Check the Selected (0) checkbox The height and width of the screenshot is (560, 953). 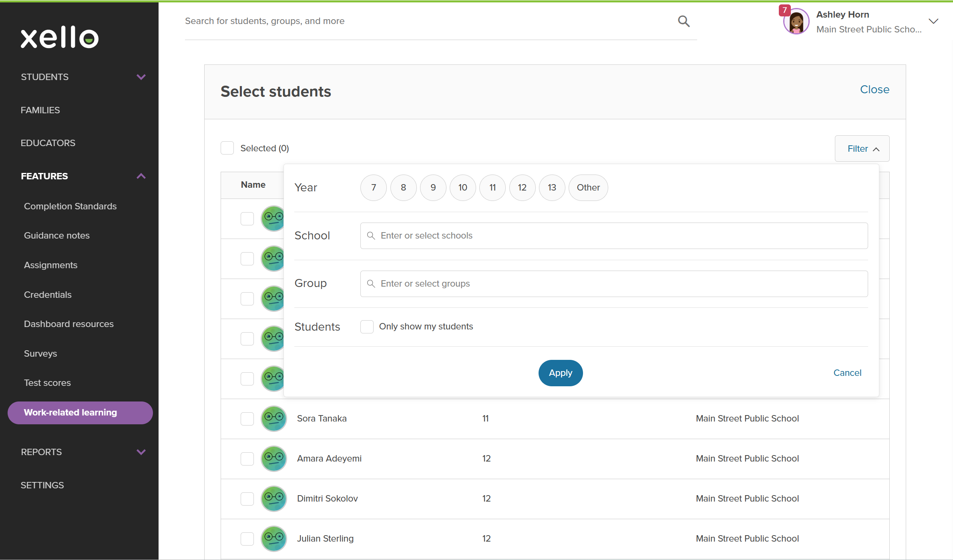pos(227,148)
